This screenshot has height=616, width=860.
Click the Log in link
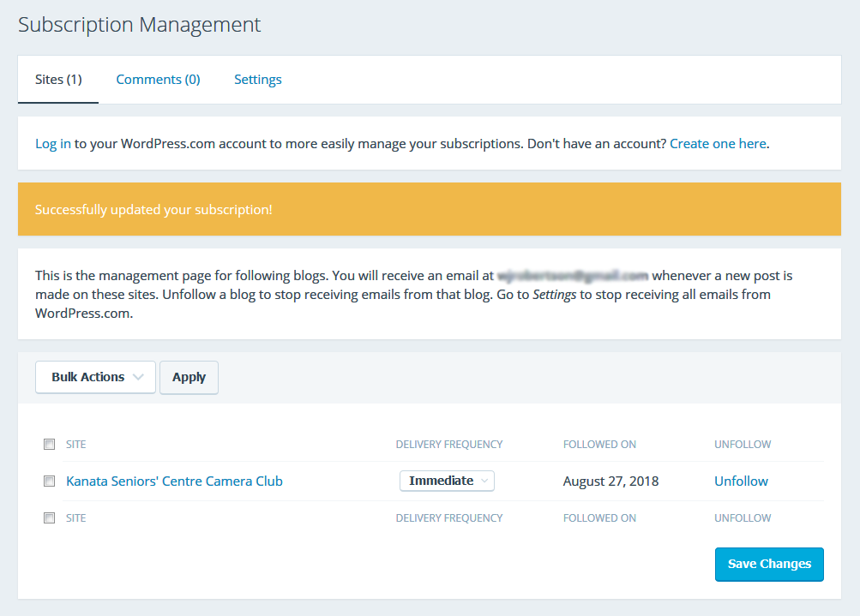coord(52,144)
